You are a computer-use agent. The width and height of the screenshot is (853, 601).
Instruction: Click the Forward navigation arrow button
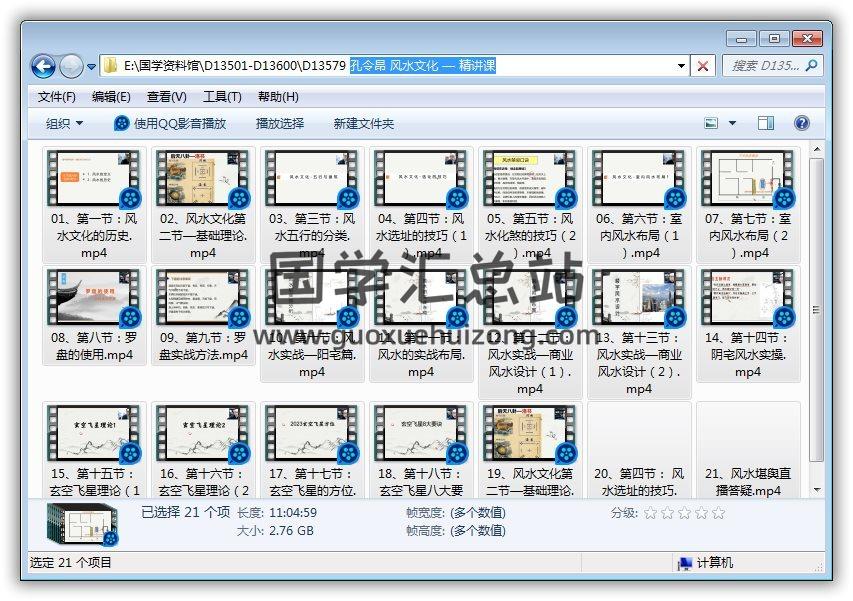point(71,66)
